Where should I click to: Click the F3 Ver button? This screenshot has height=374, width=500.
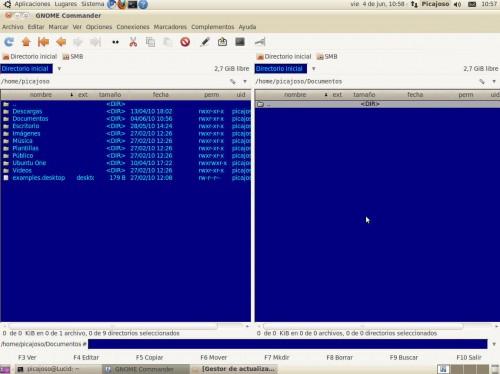click(x=27, y=358)
